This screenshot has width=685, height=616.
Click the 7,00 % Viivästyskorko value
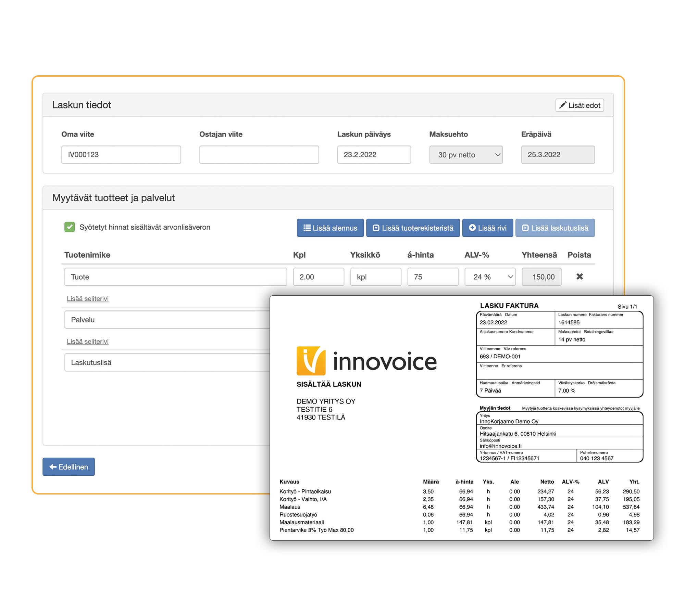pos(566,390)
